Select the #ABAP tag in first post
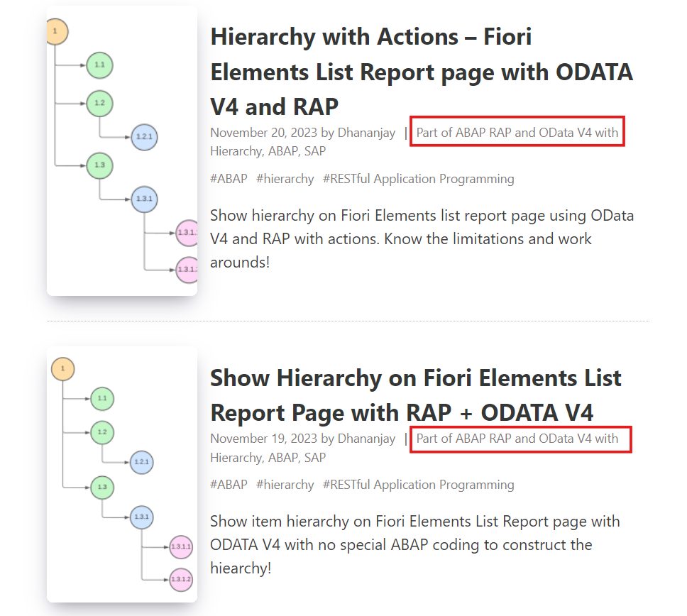The image size is (687, 616). point(229,179)
